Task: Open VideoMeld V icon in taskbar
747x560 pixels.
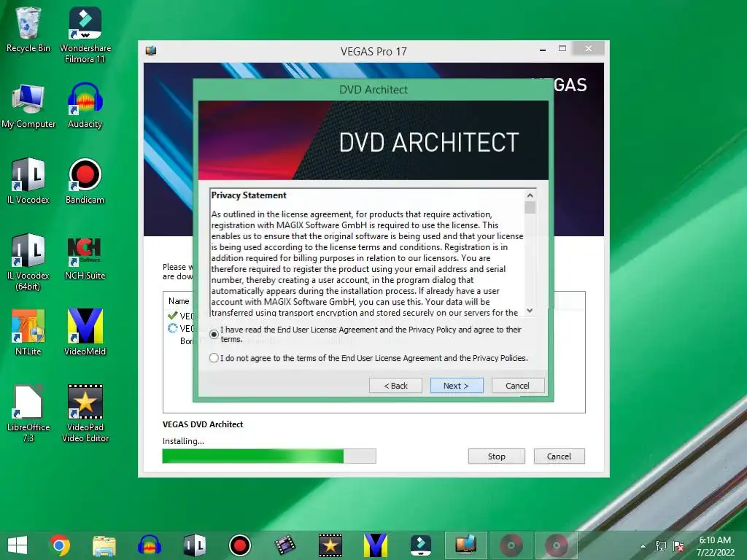Action: click(376, 545)
